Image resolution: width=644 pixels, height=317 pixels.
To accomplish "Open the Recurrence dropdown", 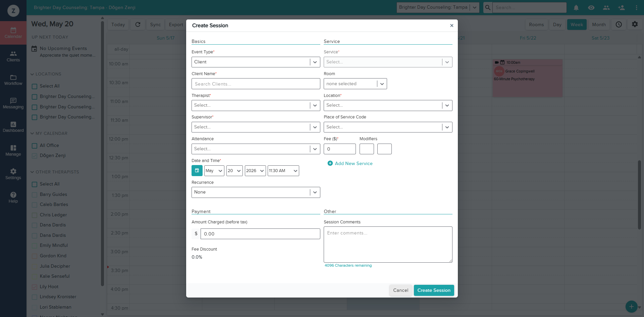I will point(256,192).
